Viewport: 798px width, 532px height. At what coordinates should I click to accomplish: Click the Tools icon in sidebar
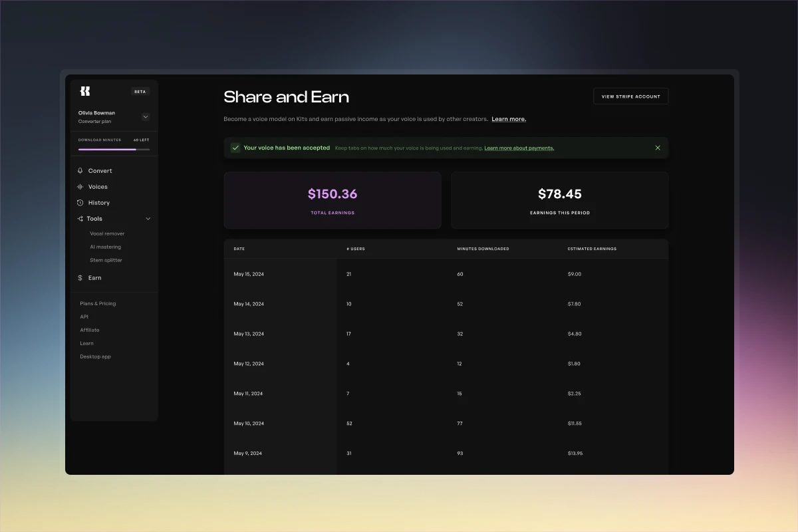point(80,219)
